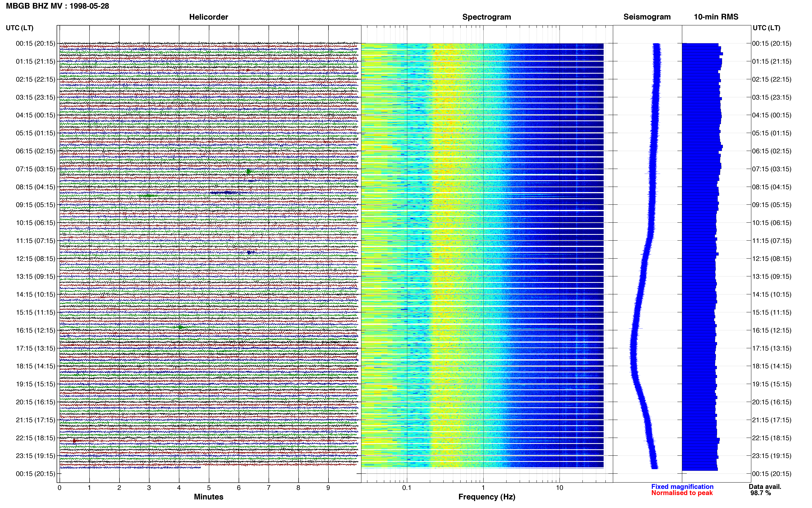Click the 10 tick on frequency axis

pyautogui.click(x=559, y=488)
